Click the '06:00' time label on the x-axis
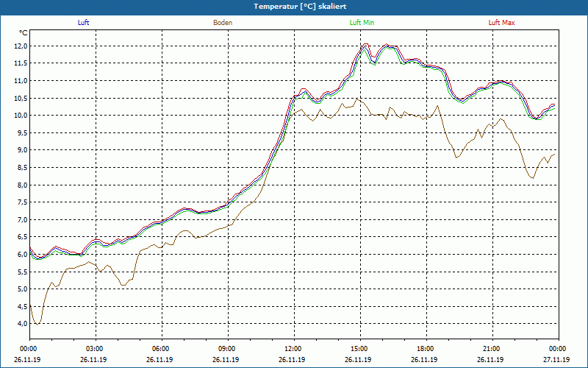The height and width of the screenshot is (368, 588). 160,349
